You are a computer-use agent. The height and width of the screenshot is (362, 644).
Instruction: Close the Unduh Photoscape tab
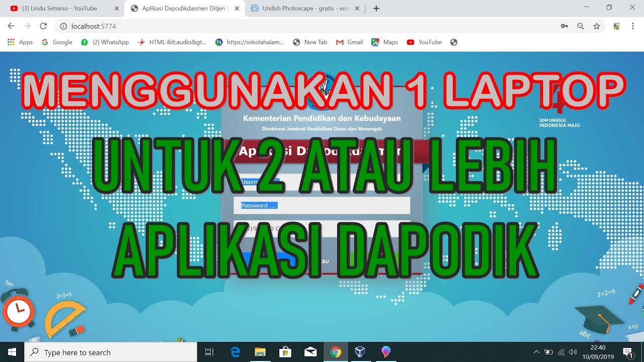357,8
